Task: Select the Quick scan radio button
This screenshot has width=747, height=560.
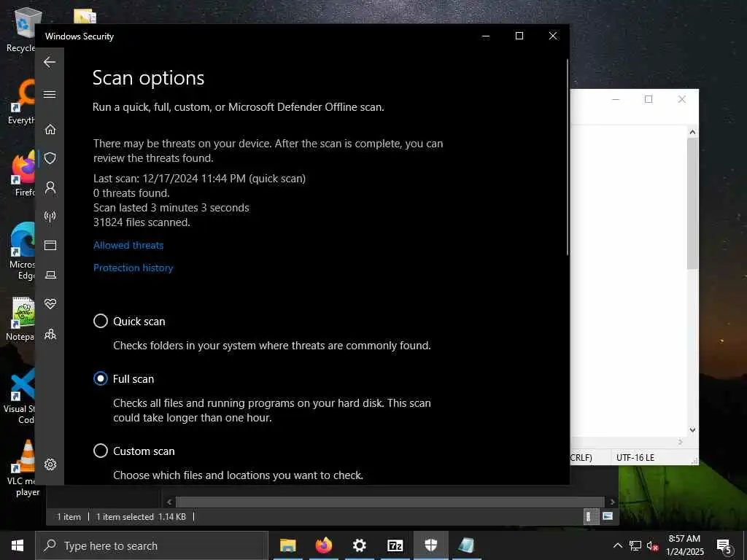Action: 101,321
